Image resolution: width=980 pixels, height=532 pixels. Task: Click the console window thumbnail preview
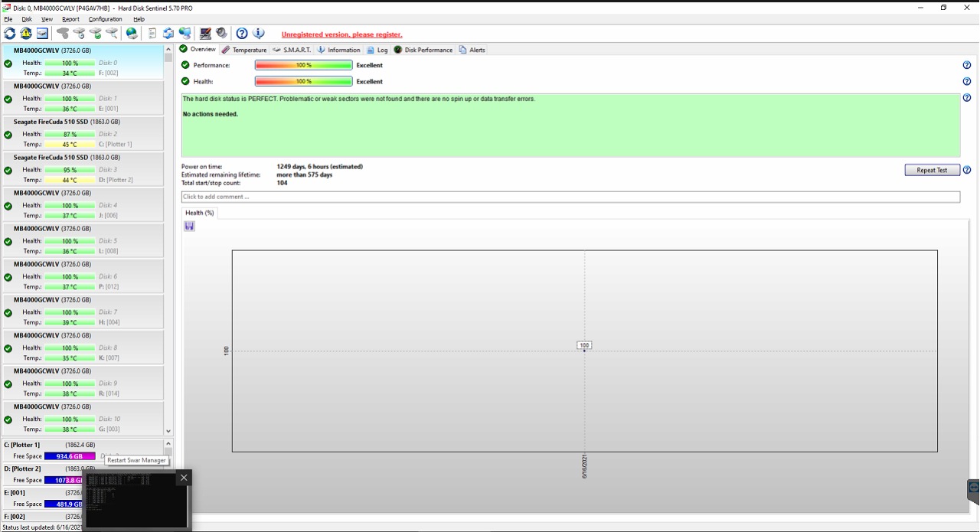[136, 501]
